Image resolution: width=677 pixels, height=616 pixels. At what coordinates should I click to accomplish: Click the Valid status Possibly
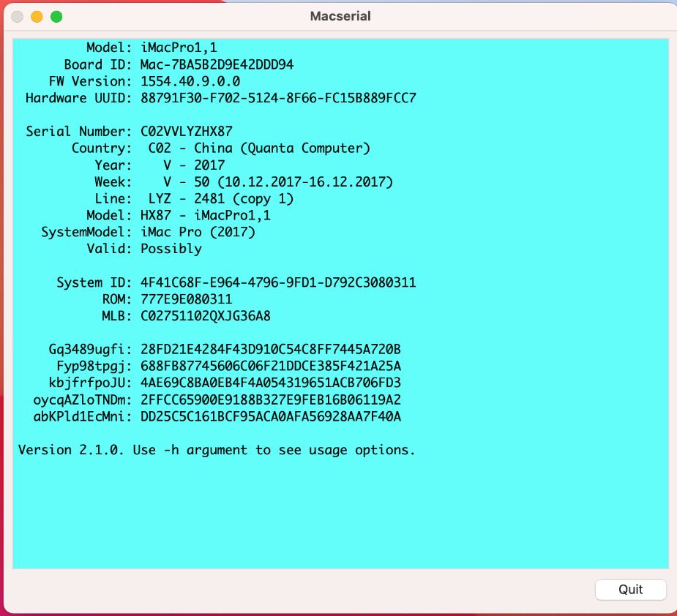point(171,249)
